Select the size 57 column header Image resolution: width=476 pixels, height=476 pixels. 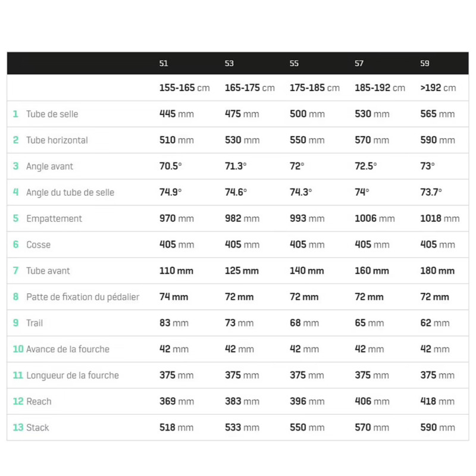[x=359, y=64]
